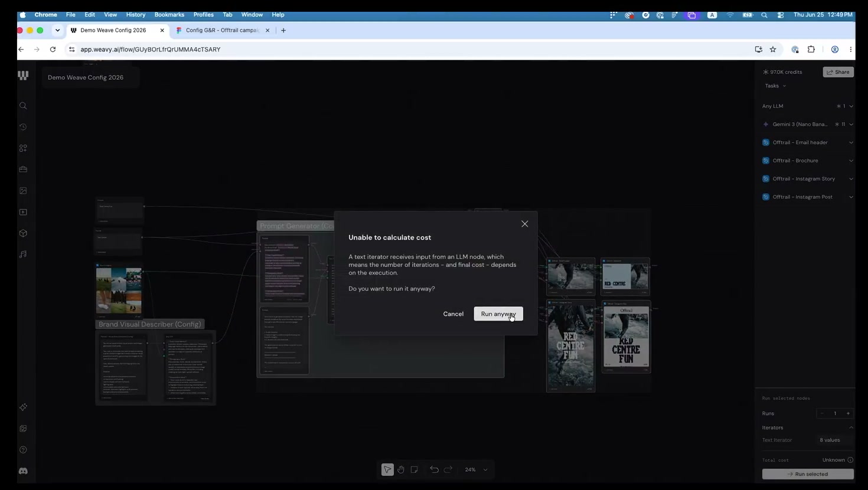Expand the Tasks dropdown
Screen dimensions: 868x490
tap(775, 86)
